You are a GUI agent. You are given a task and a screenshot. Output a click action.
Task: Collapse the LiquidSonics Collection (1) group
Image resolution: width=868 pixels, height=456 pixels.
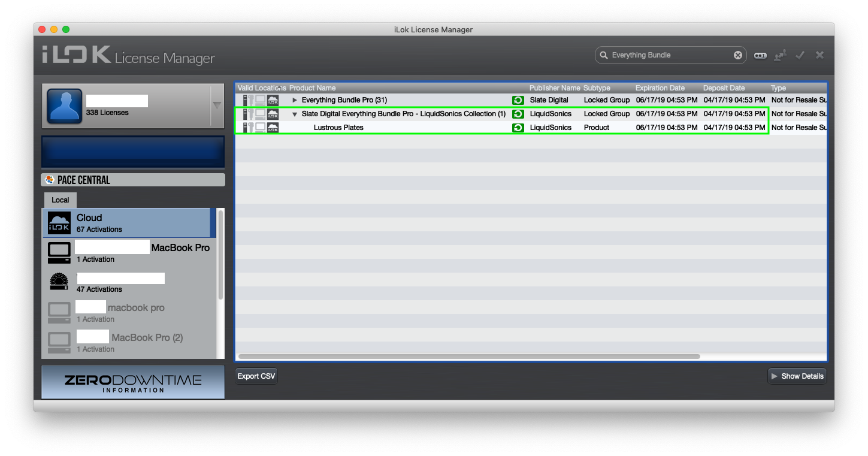295,114
